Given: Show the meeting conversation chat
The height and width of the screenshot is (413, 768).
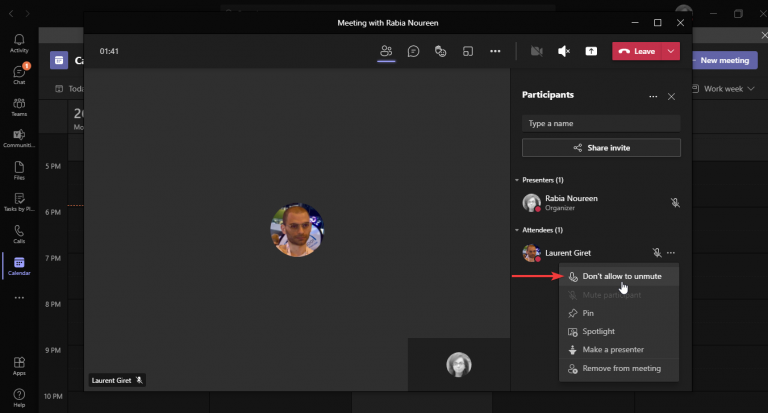Looking at the screenshot, I should click(x=413, y=51).
